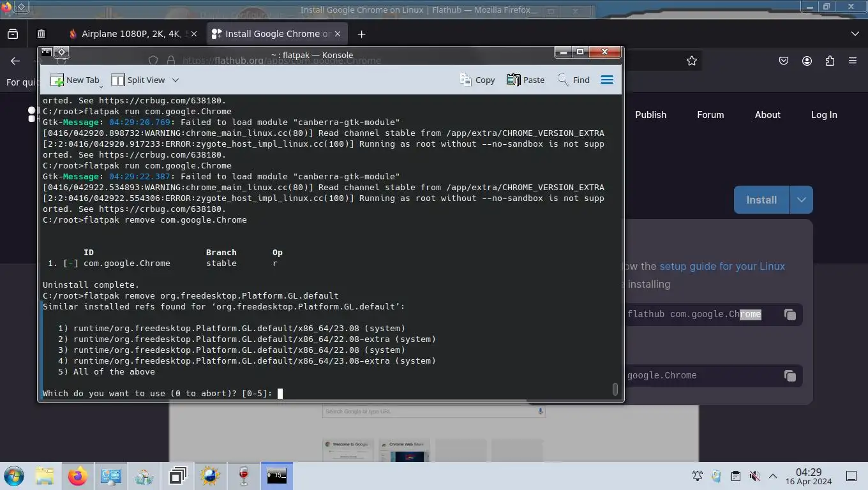
Task: Open the notifications bell in system tray
Action: (x=698, y=476)
